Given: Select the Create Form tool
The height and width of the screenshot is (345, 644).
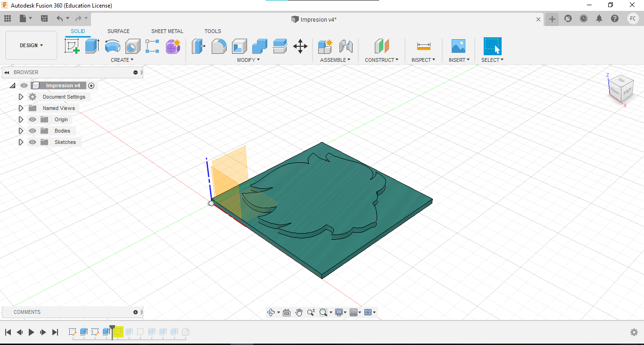Looking at the screenshot, I should (x=173, y=46).
